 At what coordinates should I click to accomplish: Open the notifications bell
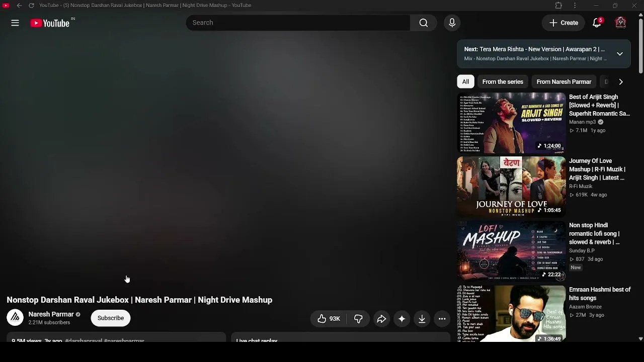(597, 23)
